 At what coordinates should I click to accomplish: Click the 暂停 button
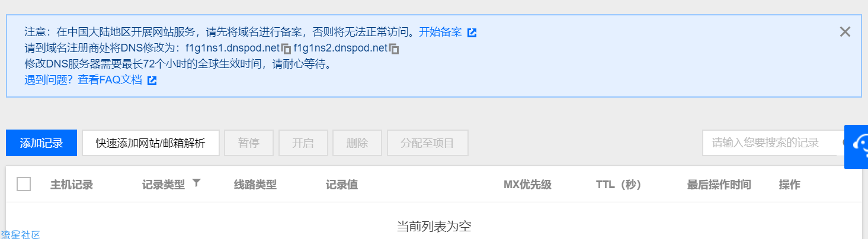(249, 143)
